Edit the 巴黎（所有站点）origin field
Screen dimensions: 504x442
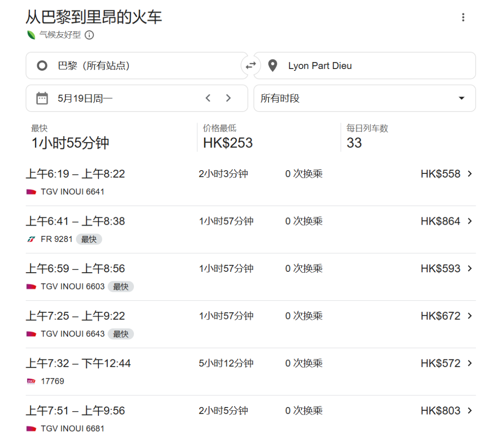[x=140, y=66]
